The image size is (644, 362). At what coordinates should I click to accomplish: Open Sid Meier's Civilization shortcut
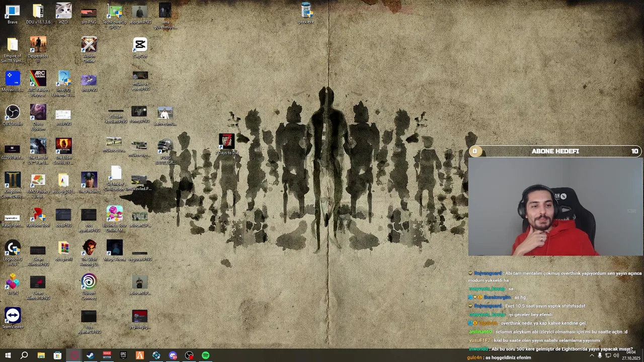point(116,179)
